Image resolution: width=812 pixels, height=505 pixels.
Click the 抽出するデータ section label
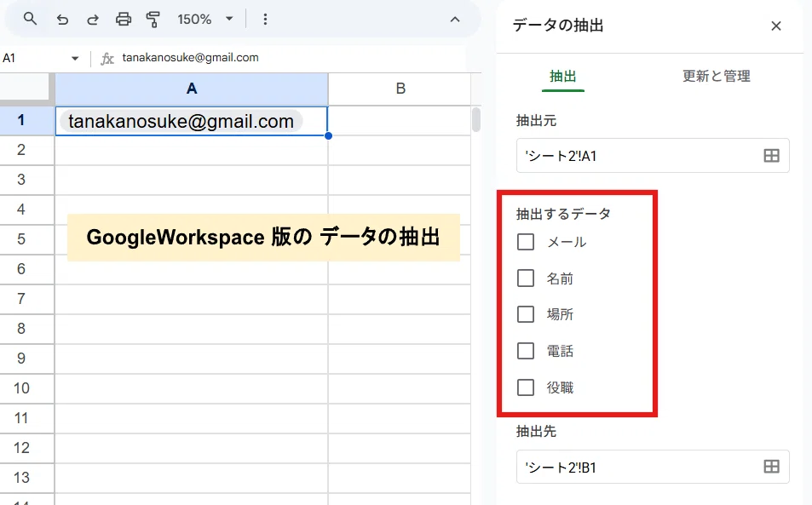point(563,214)
